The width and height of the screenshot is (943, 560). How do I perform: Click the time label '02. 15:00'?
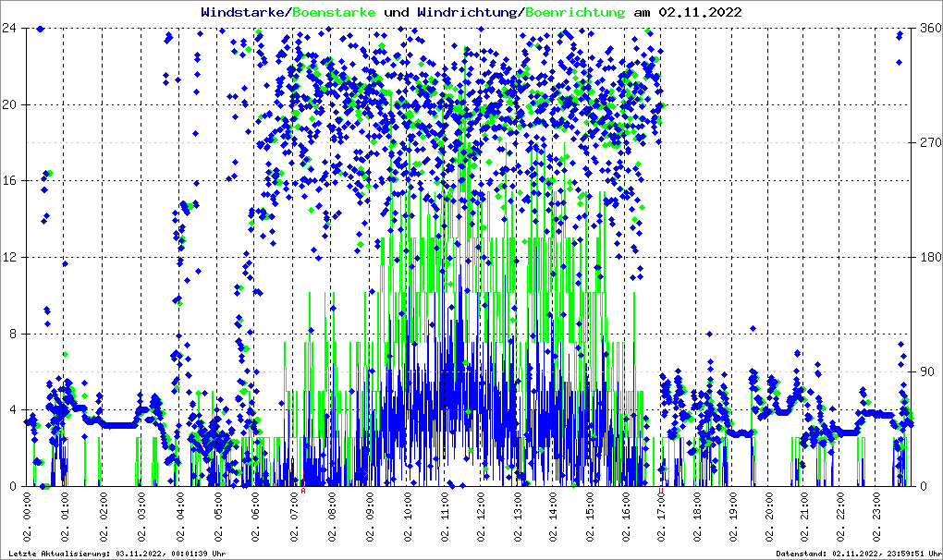coord(590,517)
